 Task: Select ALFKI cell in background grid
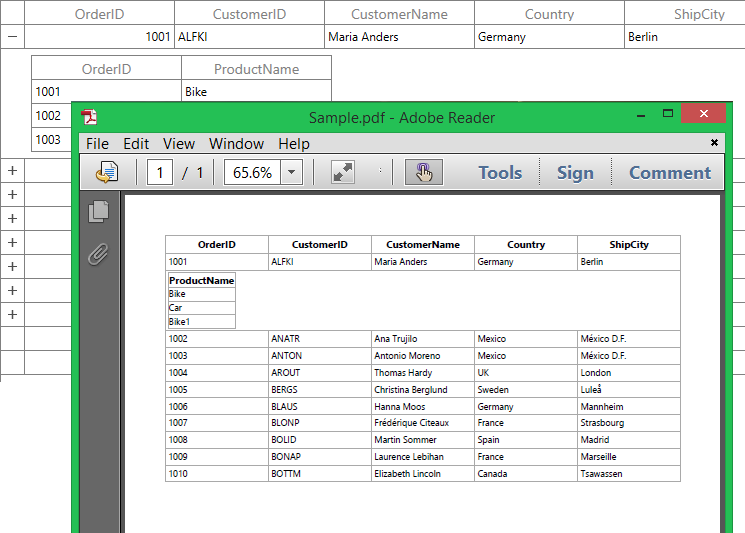tap(249, 37)
